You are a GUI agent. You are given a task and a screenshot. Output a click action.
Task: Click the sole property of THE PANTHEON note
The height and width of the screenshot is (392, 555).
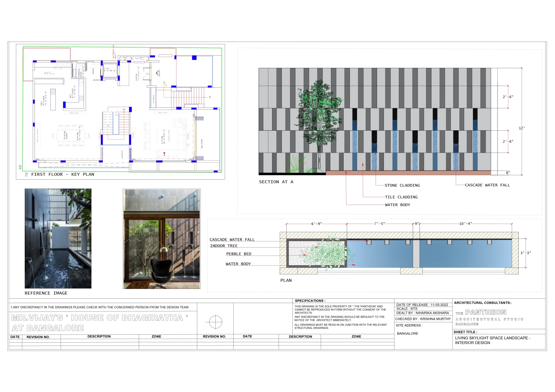(340, 310)
